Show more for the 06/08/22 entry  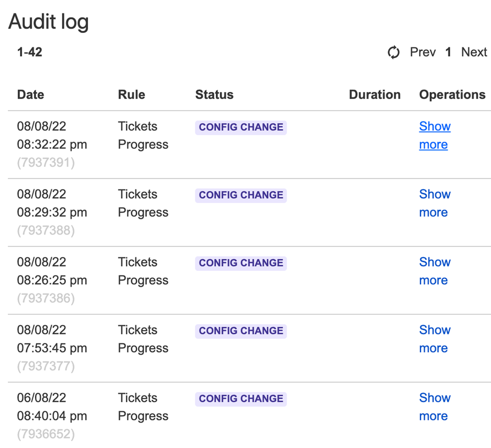pos(434,407)
